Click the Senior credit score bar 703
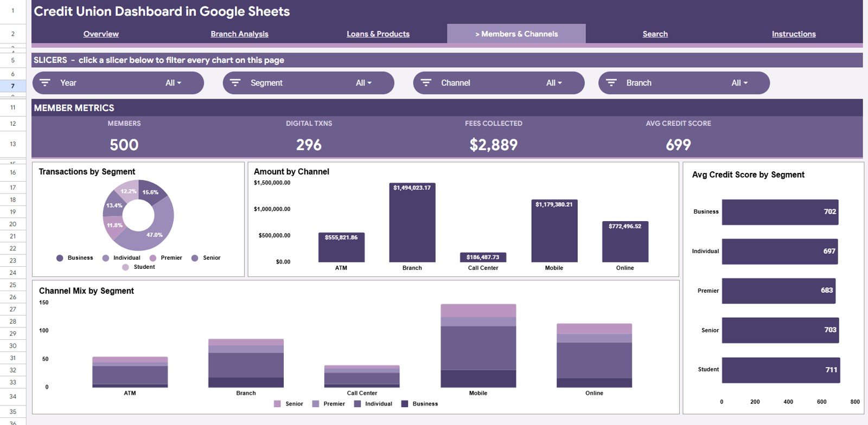Image resolution: width=868 pixels, height=425 pixels. click(780, 330)
